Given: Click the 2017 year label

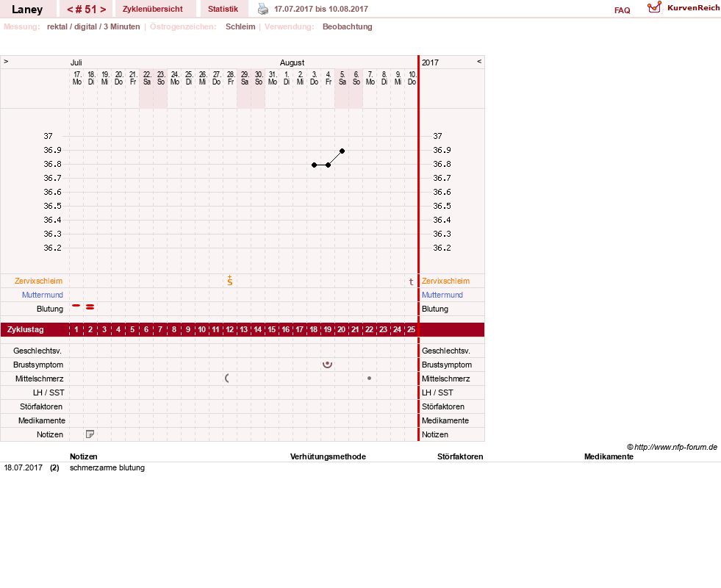Looking at the screenshot, I should click(431, 62).
